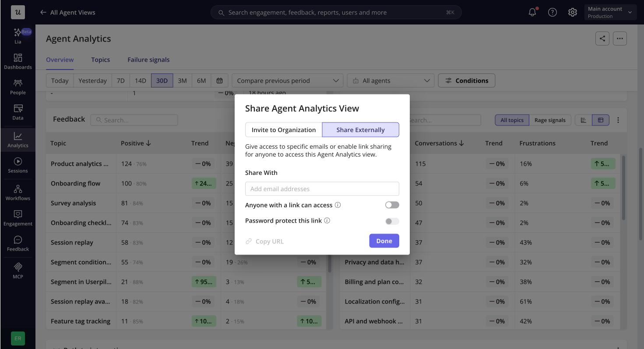Toggle Password protect this link switch

pyautogui.click(x=392, y=221)
